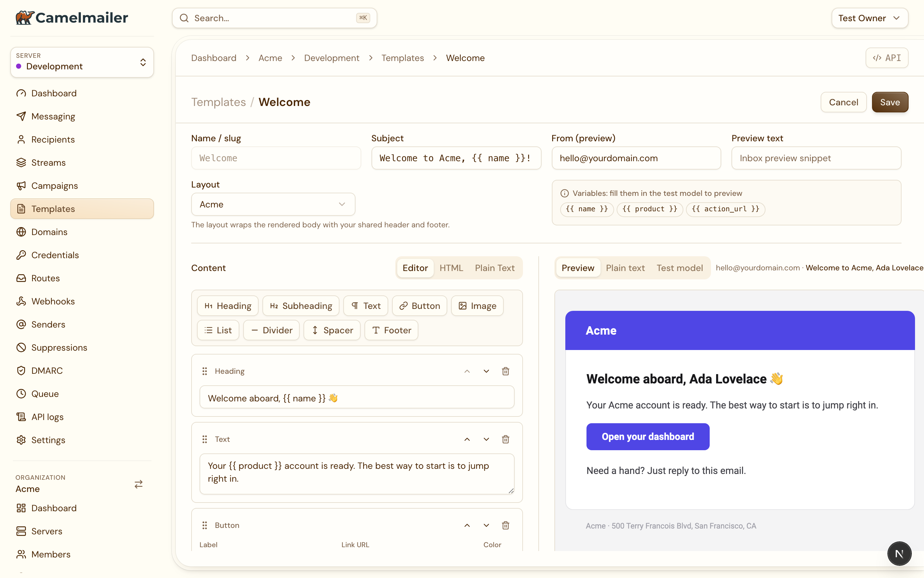This screenshot has width=924, height=578.
Task: Switch content to the HTML tab
Action: (451, 268)
